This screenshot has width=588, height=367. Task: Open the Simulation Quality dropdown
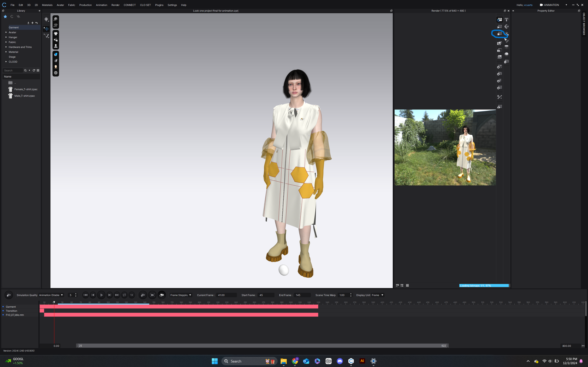(51, 295)
